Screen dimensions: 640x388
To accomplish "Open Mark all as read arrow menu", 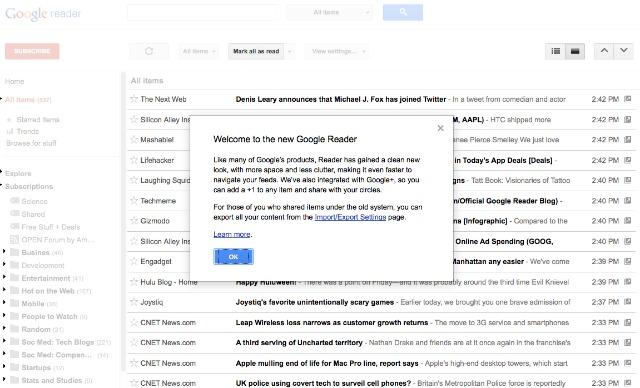I will [x=289, y=51].
